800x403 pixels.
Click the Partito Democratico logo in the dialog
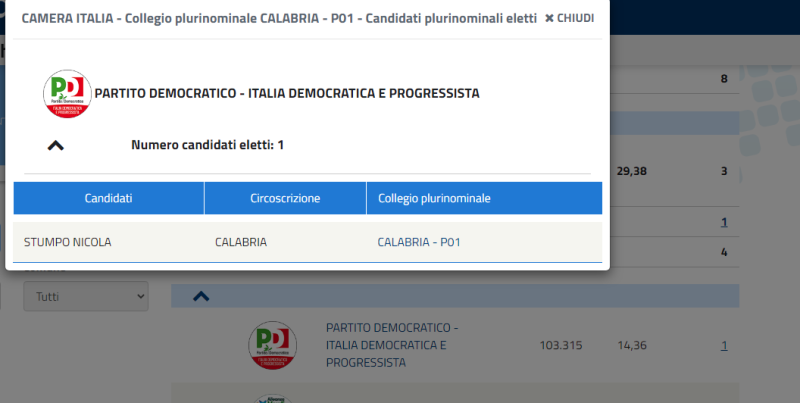coord(67,94)
